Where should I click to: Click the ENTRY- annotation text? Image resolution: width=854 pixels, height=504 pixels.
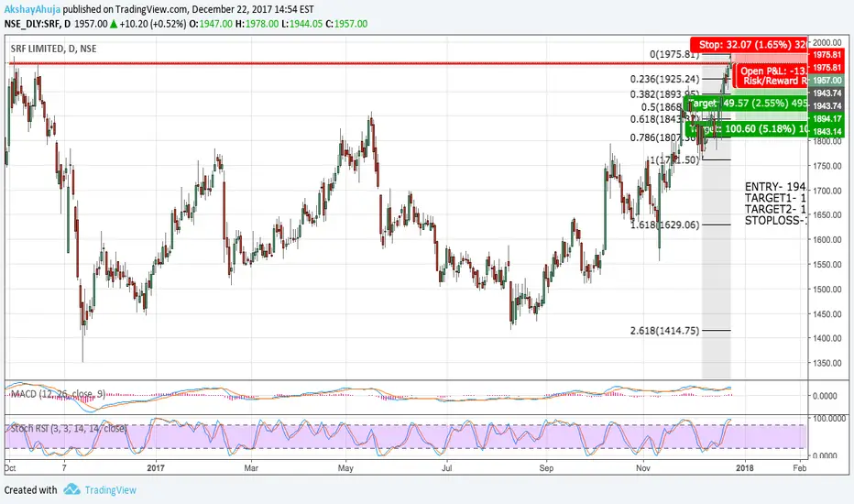[775, 187]
